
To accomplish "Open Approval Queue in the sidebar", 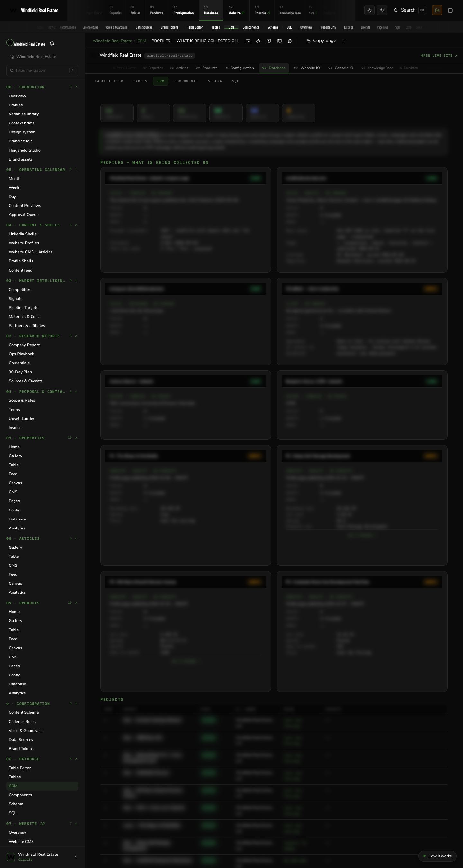I will [x=23, y=215].
